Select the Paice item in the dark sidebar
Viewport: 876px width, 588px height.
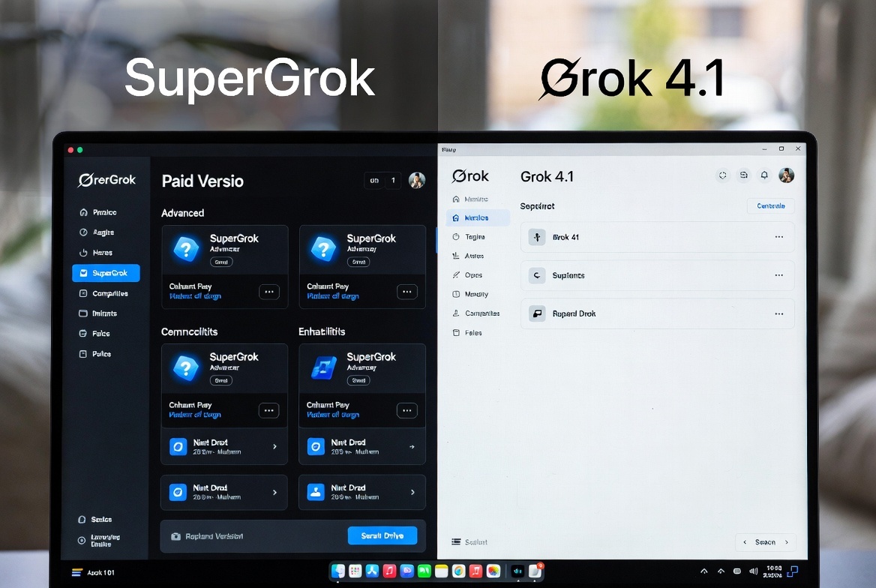[95, 354]
